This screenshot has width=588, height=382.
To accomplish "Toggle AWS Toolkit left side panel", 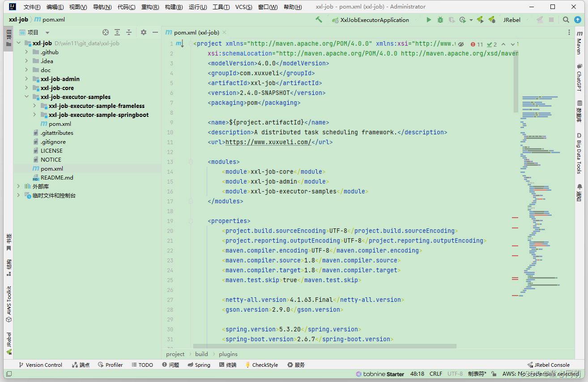I will [x=9, y=305].
